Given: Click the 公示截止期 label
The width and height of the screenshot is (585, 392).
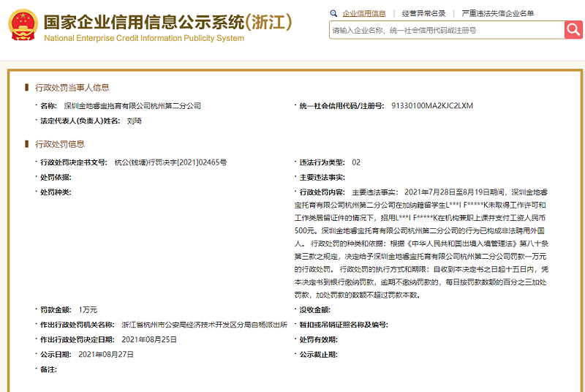Looking at the screenshot, I should [x=318, y=354].
